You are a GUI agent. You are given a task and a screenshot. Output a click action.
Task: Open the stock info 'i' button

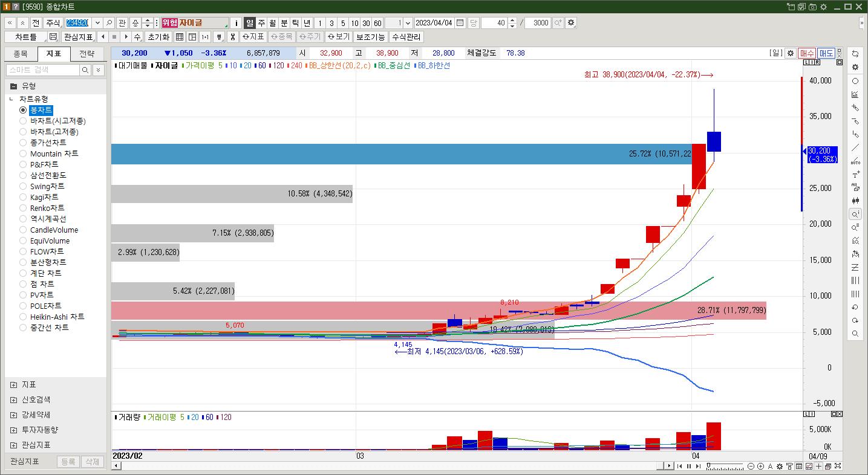point(237,23)
